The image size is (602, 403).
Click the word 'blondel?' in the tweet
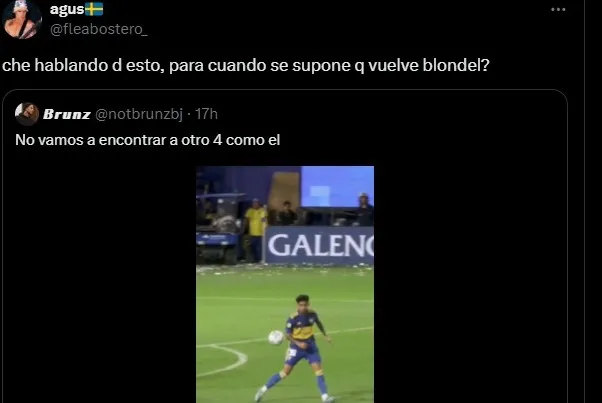(x=456, y=65)
